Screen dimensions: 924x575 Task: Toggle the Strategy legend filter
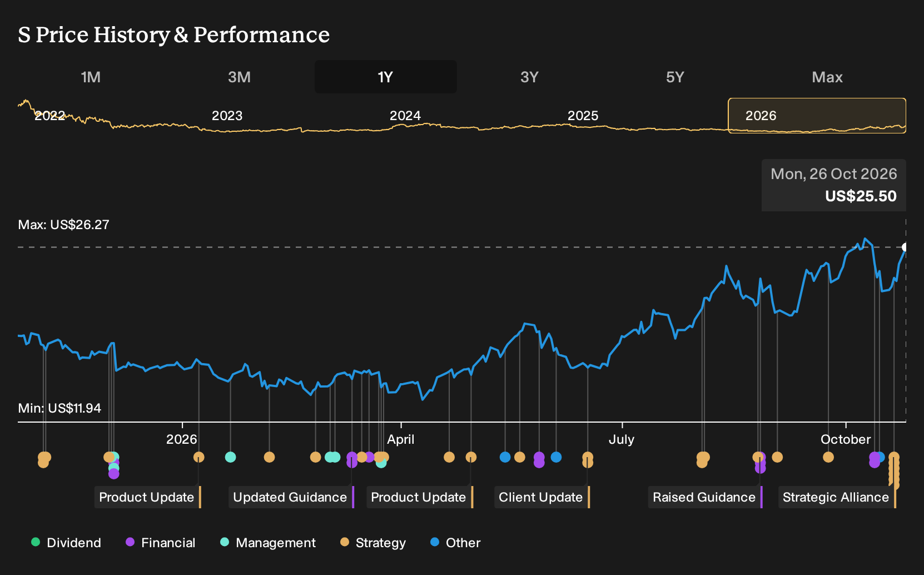[x=373, y=542]
